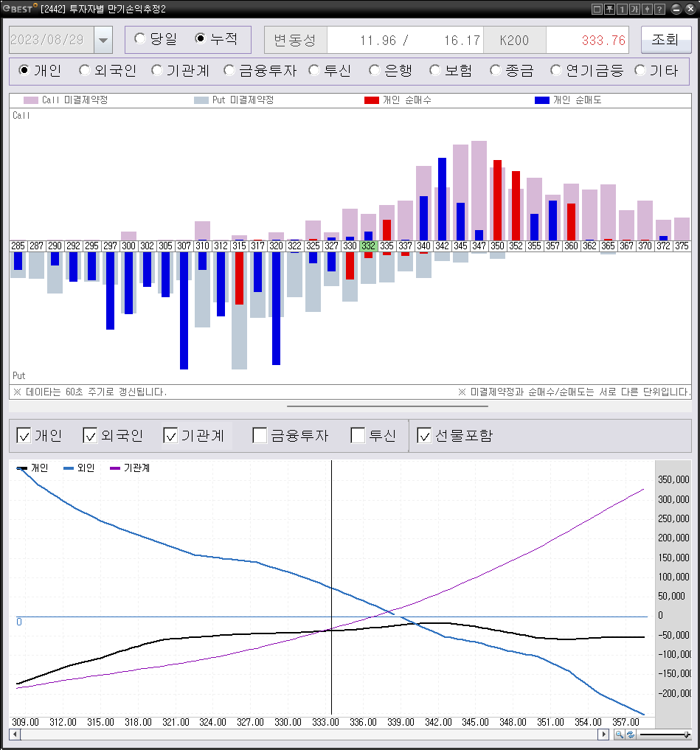Toggle the 개인 checkbox above the line chart

click(x=24, y=436)
